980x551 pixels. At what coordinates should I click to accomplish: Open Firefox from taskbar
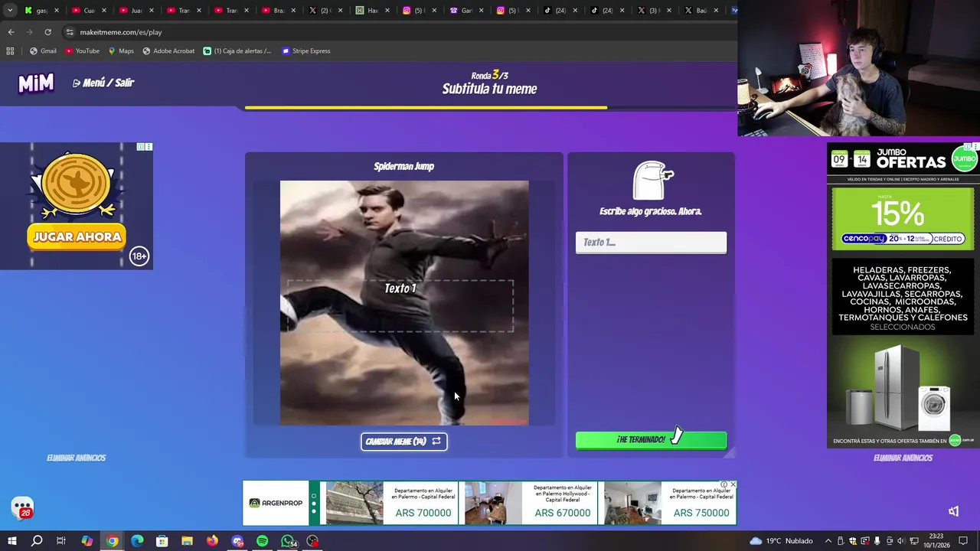click(212, 541)
